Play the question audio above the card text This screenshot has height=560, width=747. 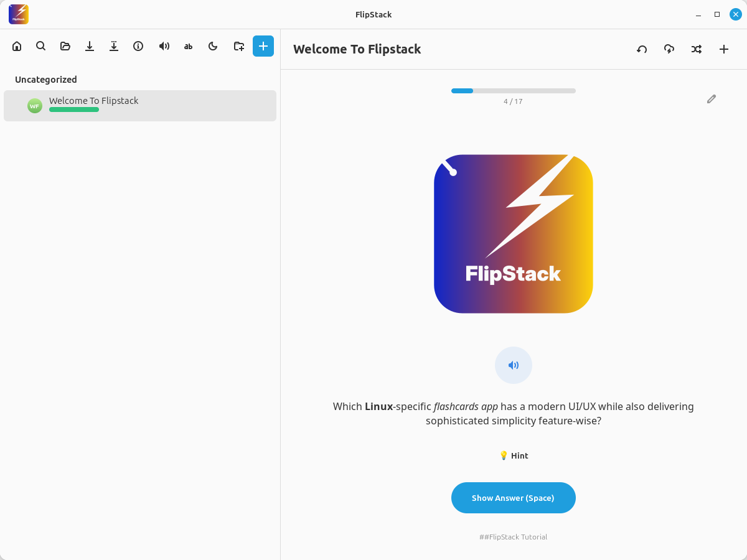[x=513, y=365]
